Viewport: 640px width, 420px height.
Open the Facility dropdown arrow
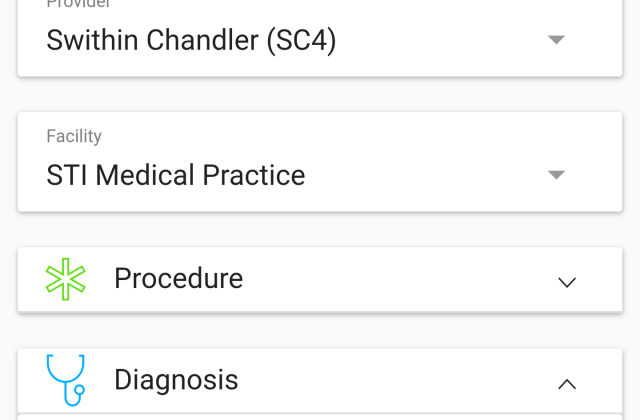[557, 175]
